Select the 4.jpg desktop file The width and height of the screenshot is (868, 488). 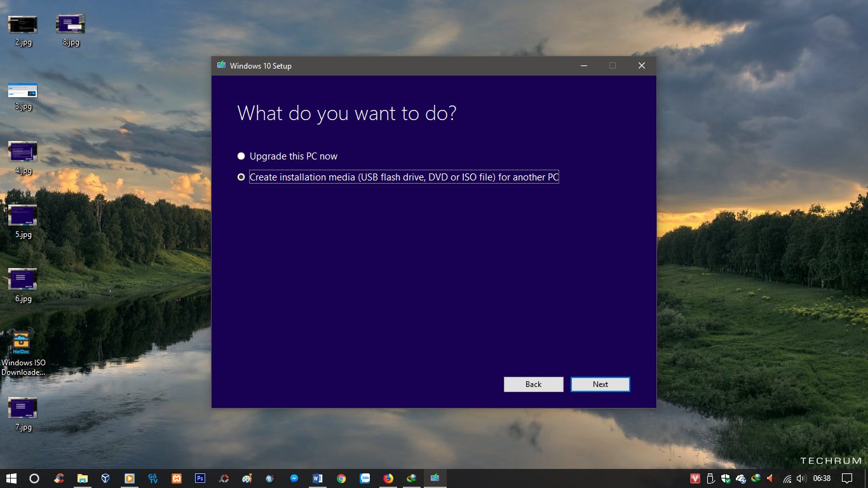23,159
